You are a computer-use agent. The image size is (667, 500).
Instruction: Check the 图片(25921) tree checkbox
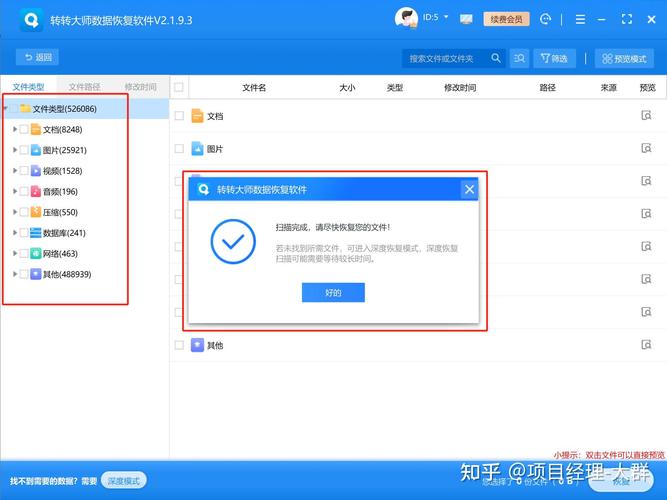(x=24, y=150)
